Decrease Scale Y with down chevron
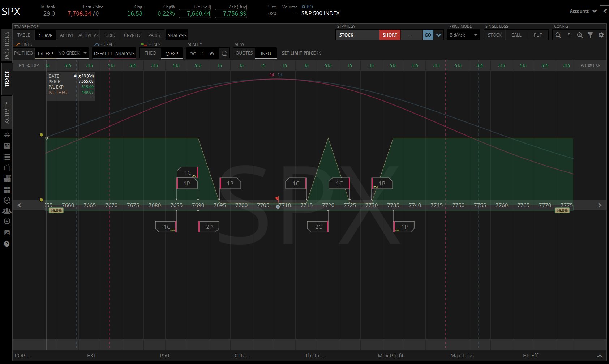This screenshot has width=609, height=364. click(x=193, y=53)
